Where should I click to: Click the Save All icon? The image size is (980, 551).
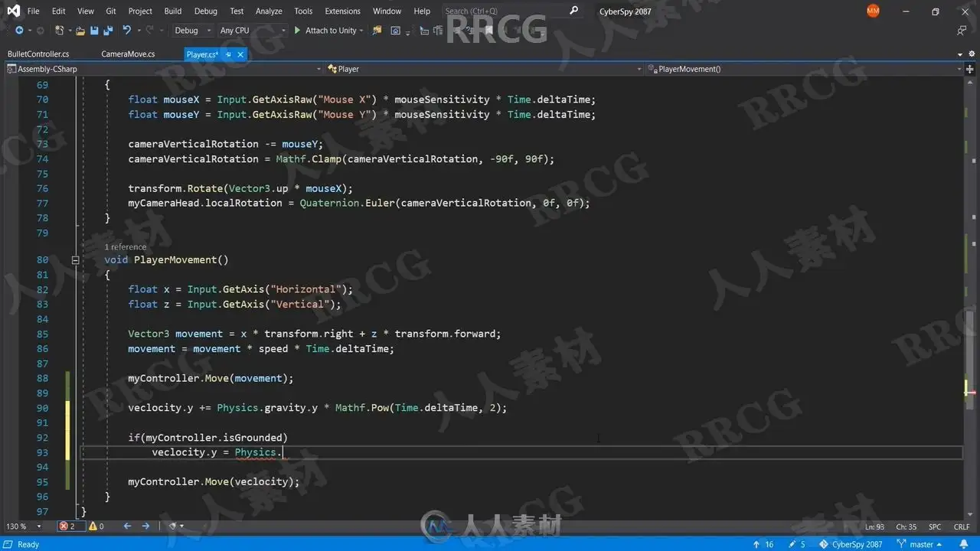tap(107, 31)
